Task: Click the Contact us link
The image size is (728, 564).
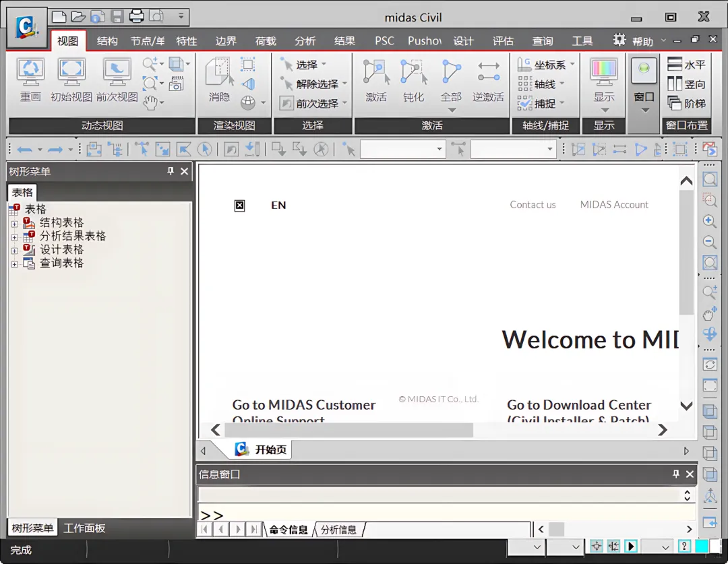Action: click(x=533, y=205)
